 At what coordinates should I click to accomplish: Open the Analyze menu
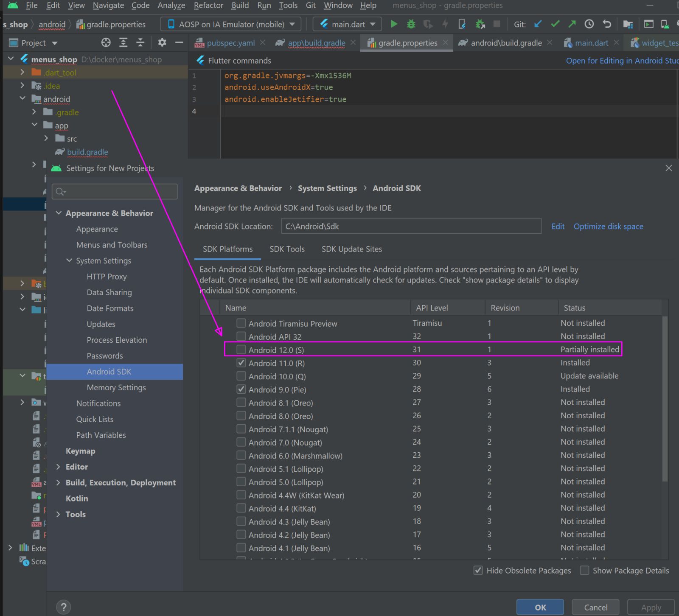171,6
